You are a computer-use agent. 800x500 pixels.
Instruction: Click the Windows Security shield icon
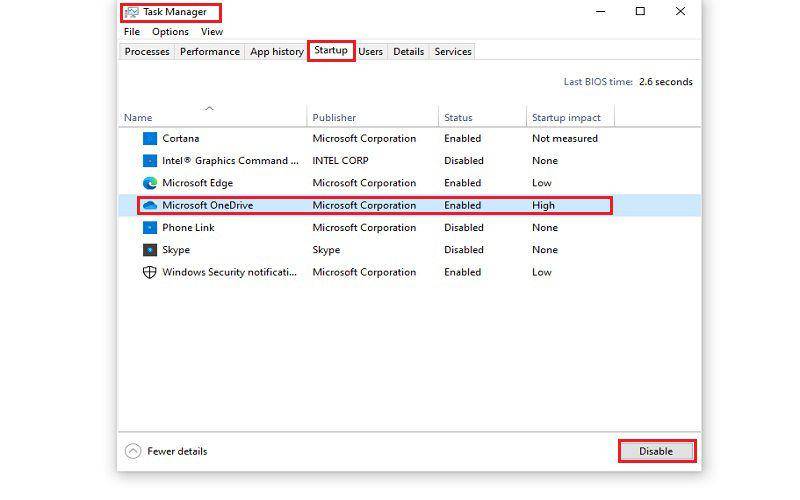[x=149, y=272]
